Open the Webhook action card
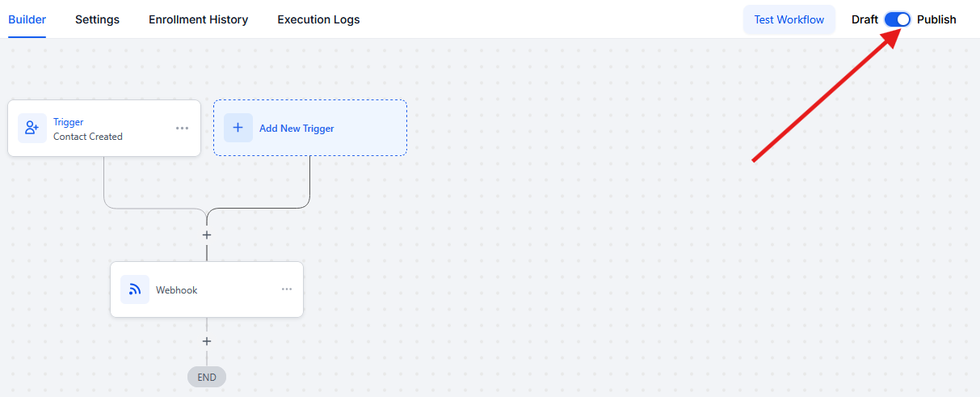980x397 pixels. [207, 289]
